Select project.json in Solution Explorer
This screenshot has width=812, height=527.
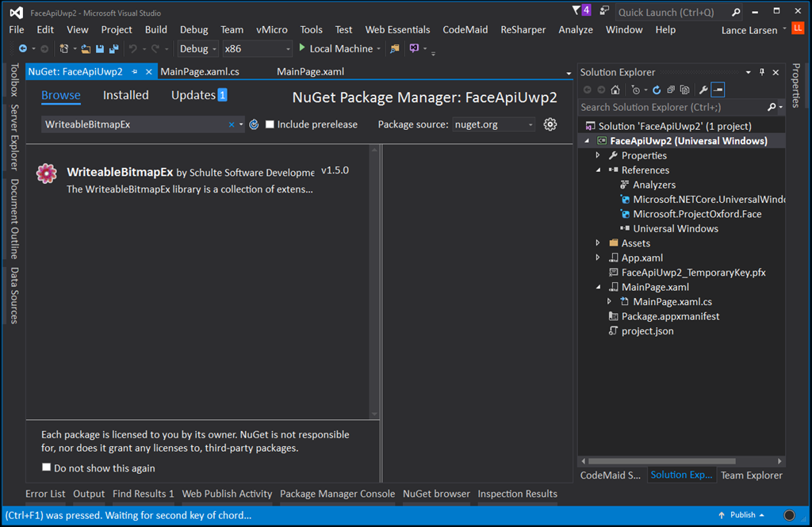click(647, 330)
